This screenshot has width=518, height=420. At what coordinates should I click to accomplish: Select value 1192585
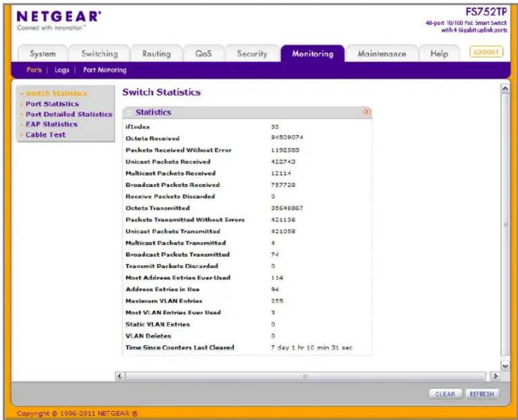(285, 150)
